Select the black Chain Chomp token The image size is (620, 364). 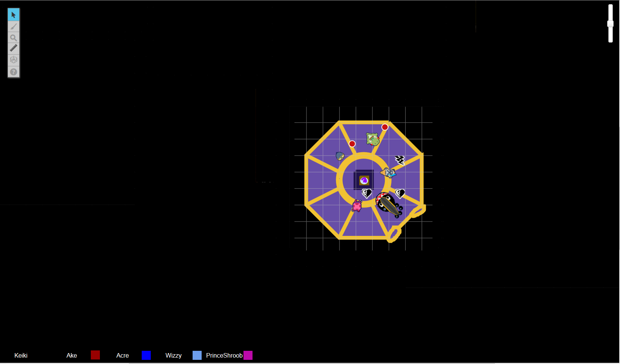389,205
